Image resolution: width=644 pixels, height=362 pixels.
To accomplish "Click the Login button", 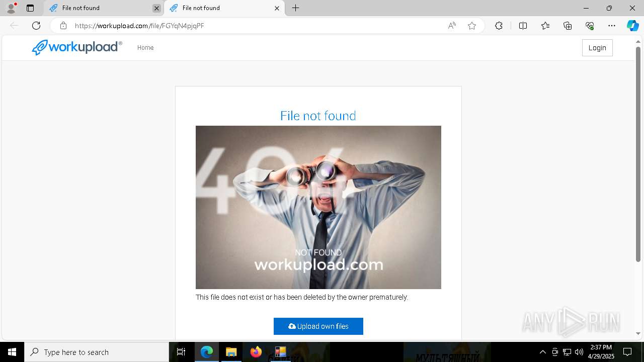I will pyautogui.click(x=597, y=48).
